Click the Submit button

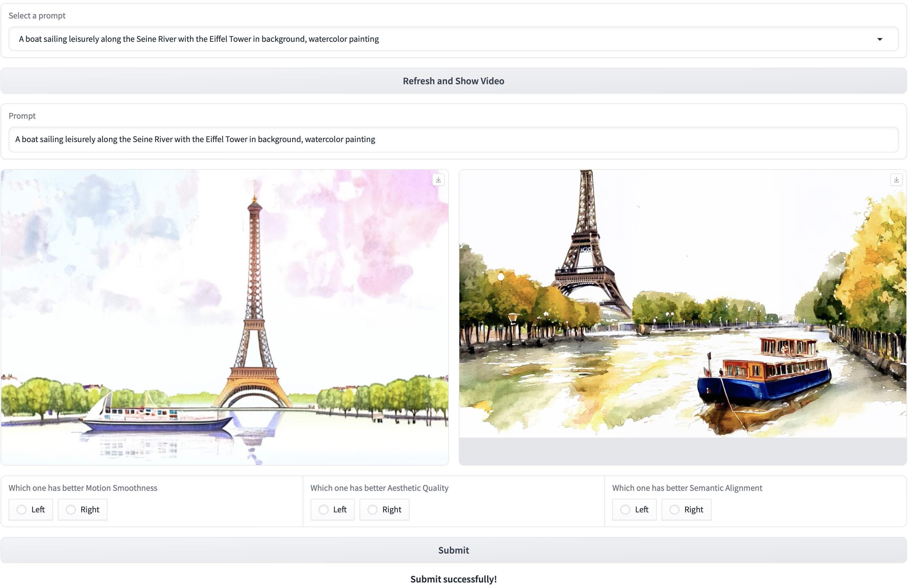tap(453, 550)
